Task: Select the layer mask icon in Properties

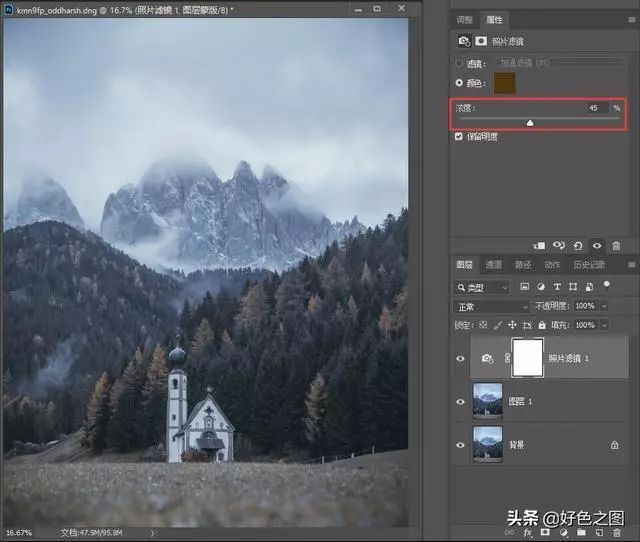Action: click(x=481, y=41)
